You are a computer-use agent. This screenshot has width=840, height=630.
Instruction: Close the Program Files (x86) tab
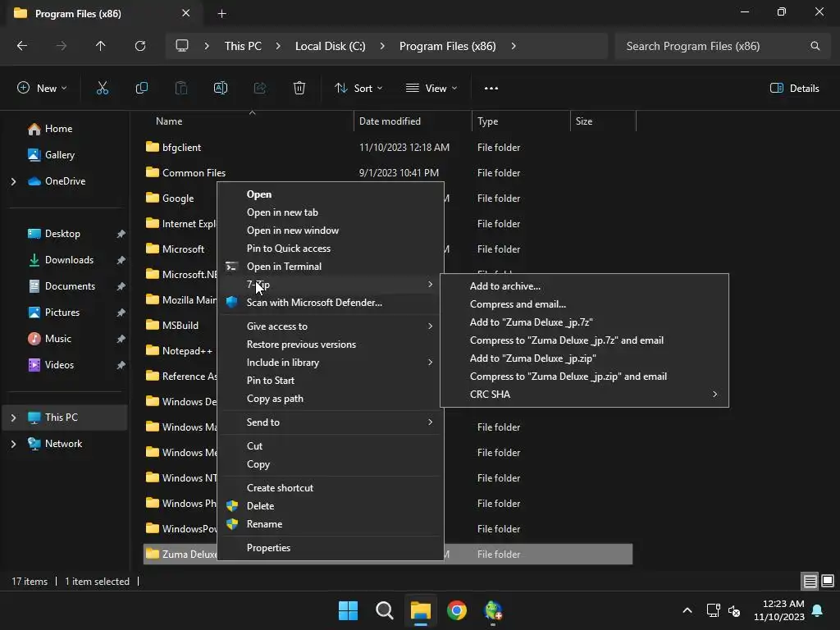186,13
